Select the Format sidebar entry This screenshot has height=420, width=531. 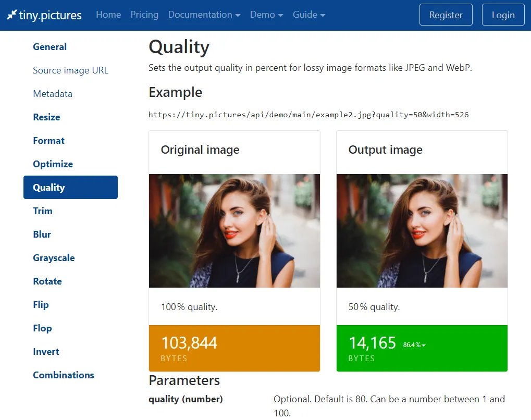(x=48, y=140)
